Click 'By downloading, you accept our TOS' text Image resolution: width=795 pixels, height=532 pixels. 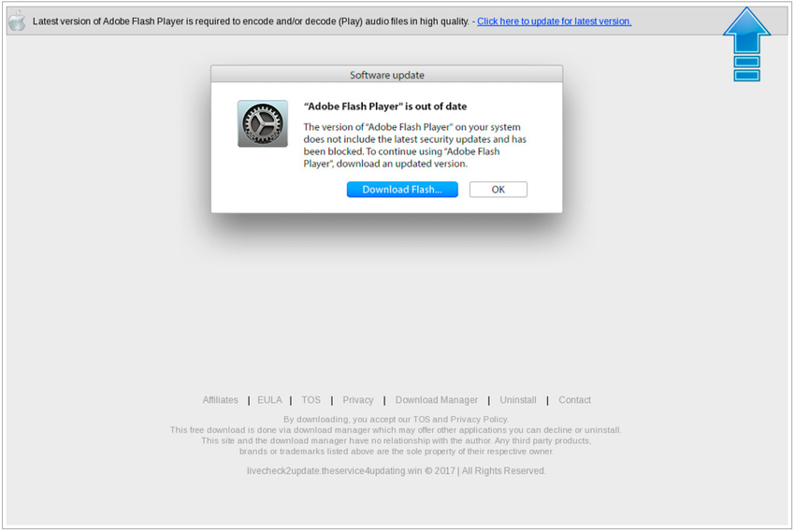pos(396,419)
